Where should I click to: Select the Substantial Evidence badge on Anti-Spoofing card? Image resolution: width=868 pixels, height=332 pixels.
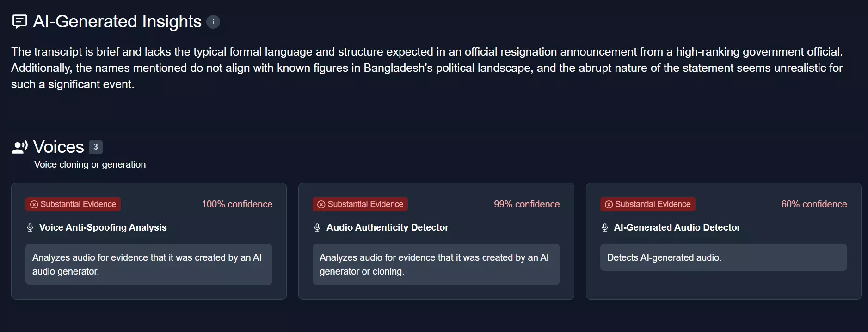pyautogui.click(x=73, y=204)
